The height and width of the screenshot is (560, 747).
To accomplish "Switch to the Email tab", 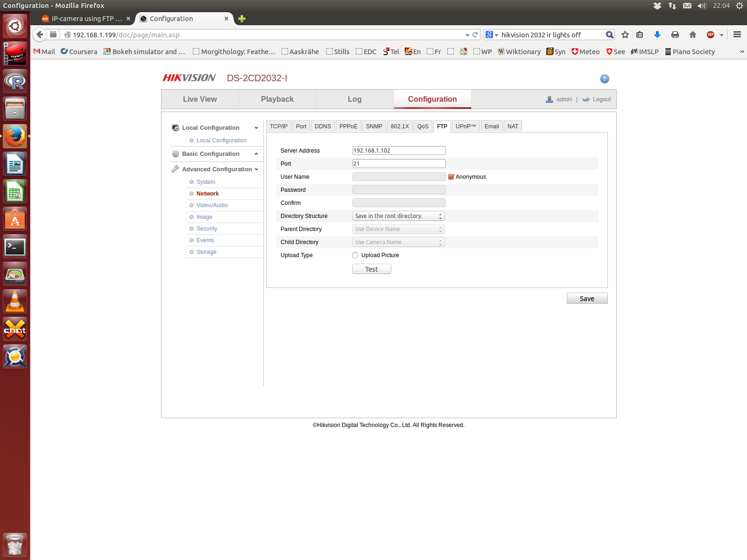I will pos(491,126).
